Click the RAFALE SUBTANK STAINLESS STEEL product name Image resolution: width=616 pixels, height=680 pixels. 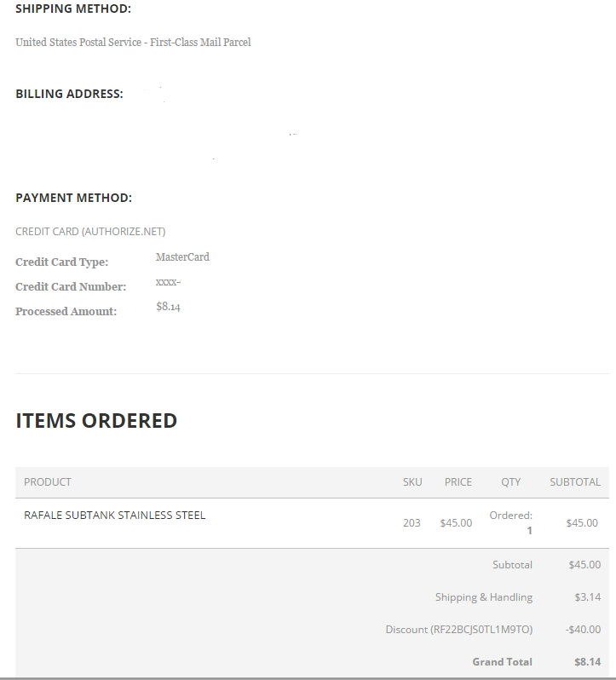pos(114,515)
